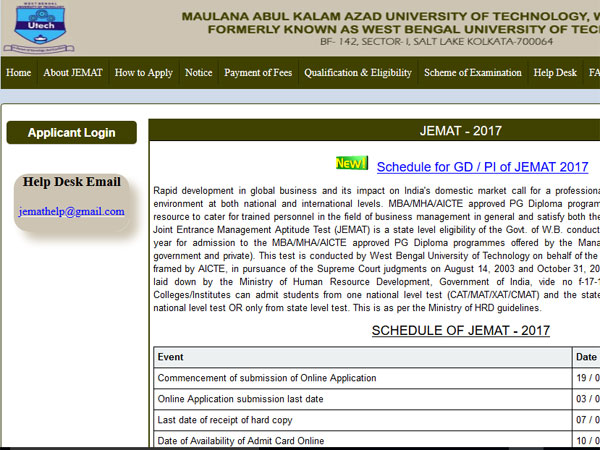The image size is (600, 450).
Task: Click the jemathelp@gmail.com email link
Action: pos(72,212)
